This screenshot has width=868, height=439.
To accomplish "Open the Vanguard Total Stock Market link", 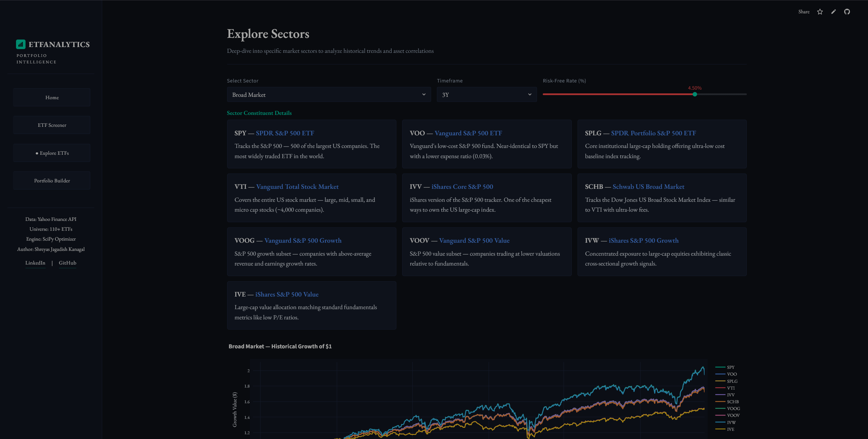I will pos(297,187).
